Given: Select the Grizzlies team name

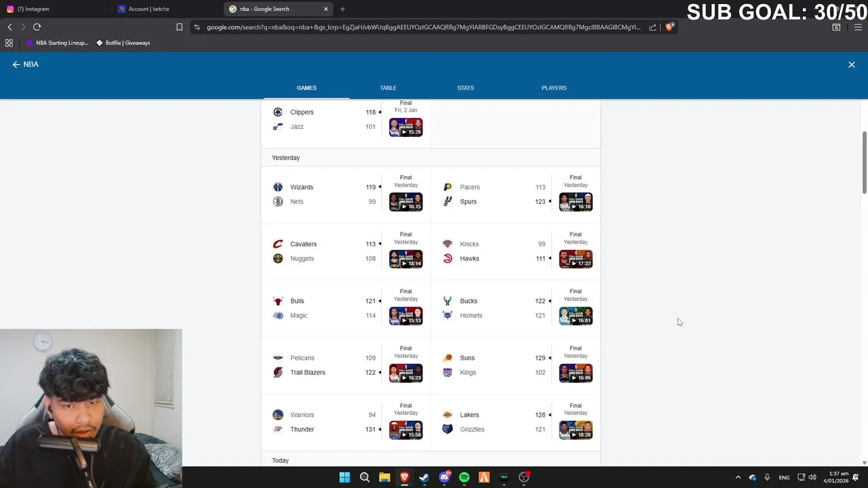Looking at the screenshot, I should 472,429.
